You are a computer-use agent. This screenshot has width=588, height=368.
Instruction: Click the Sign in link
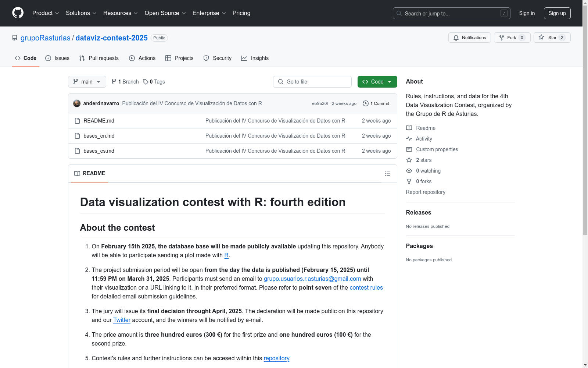coord(527,13)
